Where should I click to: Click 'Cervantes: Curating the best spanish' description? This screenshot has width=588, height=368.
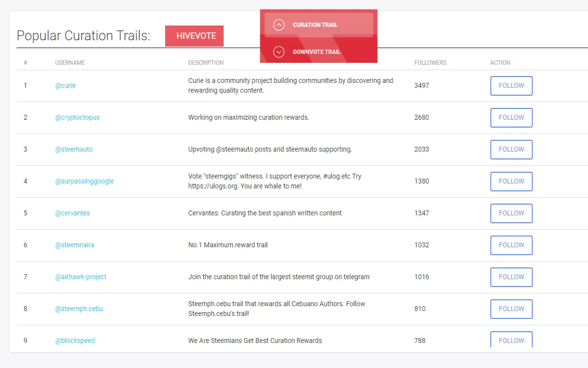(265, 213)
